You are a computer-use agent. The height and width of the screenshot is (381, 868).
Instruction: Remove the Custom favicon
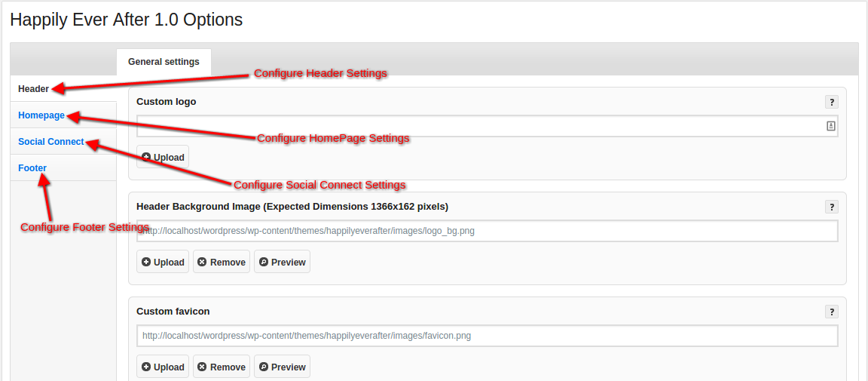click(222, 367)
